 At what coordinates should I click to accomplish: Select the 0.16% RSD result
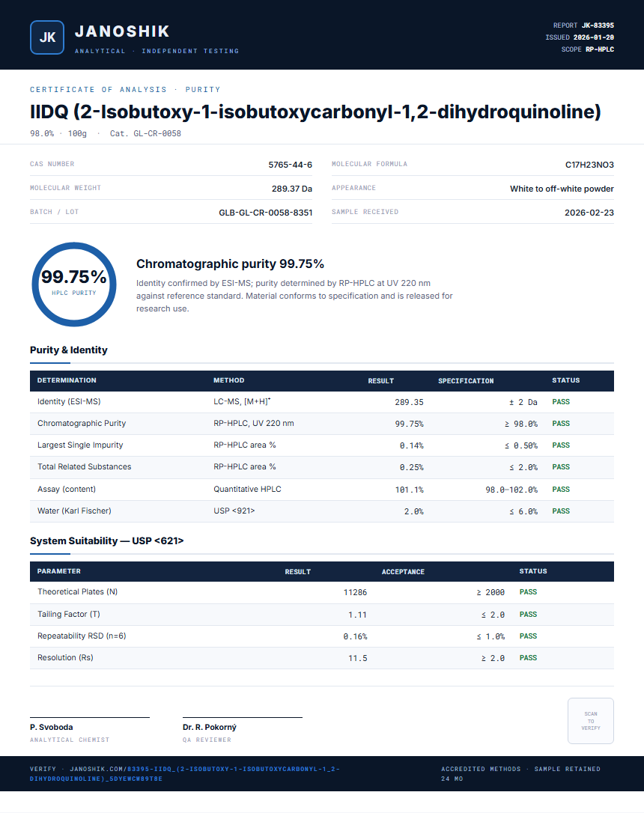click(355, 636)
